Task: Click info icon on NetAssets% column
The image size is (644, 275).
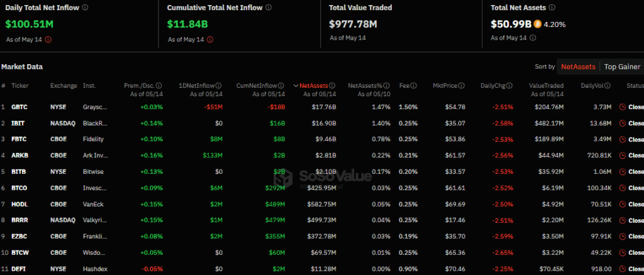Action: [387, 85]
